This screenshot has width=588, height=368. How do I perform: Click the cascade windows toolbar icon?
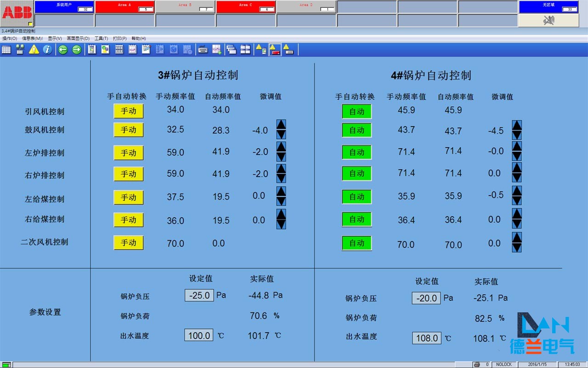point(232,49)
